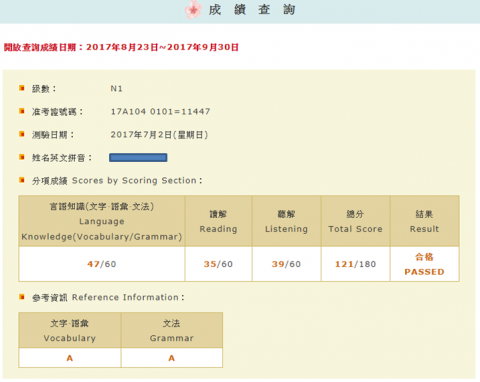Click the bullet icon beside 測驗日期
The width and height of the screenshot is (480, 382).
click(x=22, y=134)
